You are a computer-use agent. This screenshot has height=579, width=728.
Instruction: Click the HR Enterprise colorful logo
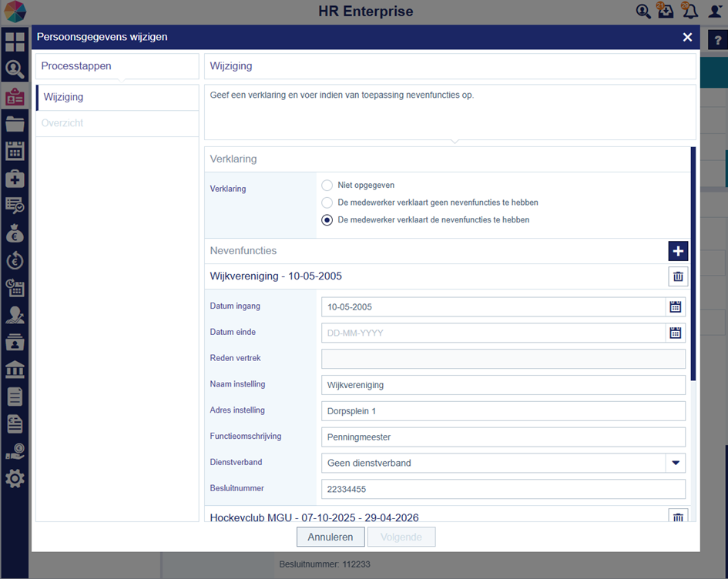click(x=15, y=12)
